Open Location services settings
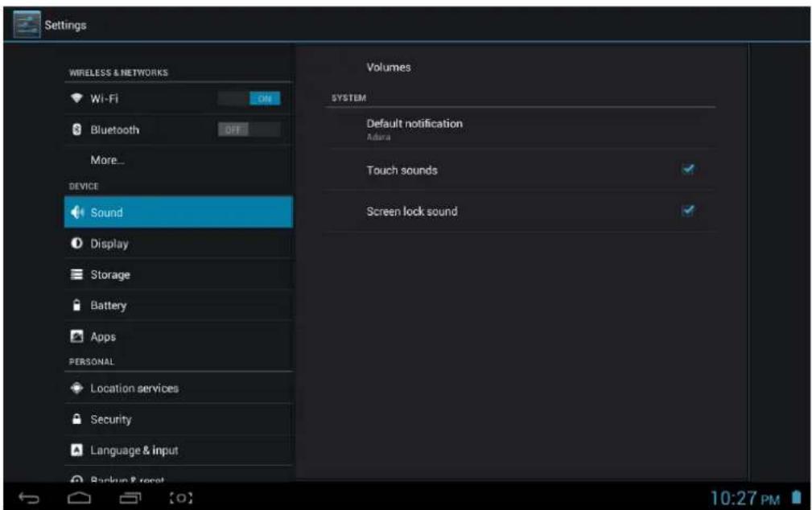 point(179,388)
